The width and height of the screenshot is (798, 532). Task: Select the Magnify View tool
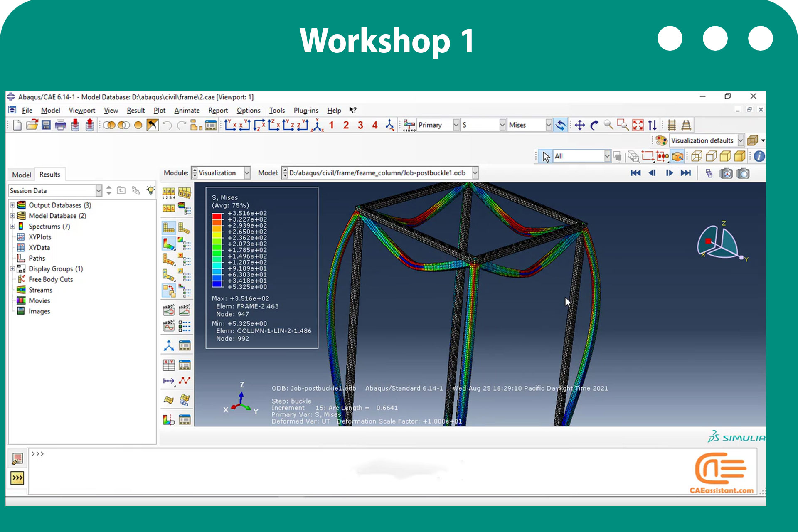pos(608,125)
